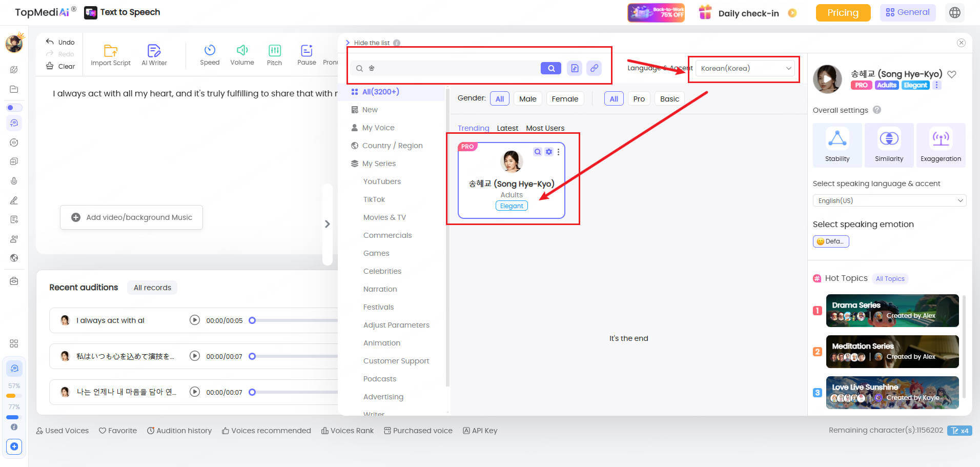Switch to the Latest tab
The height and width of the screenshot is (467, 980).
[507, 128]
